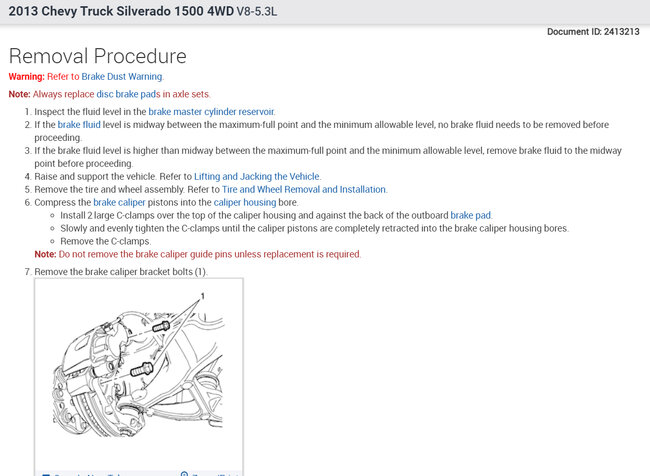The height and width of the screenshot is (476, 650).
Task: Click the V8-5.3L engine label
Action: (x=257, y=11)
